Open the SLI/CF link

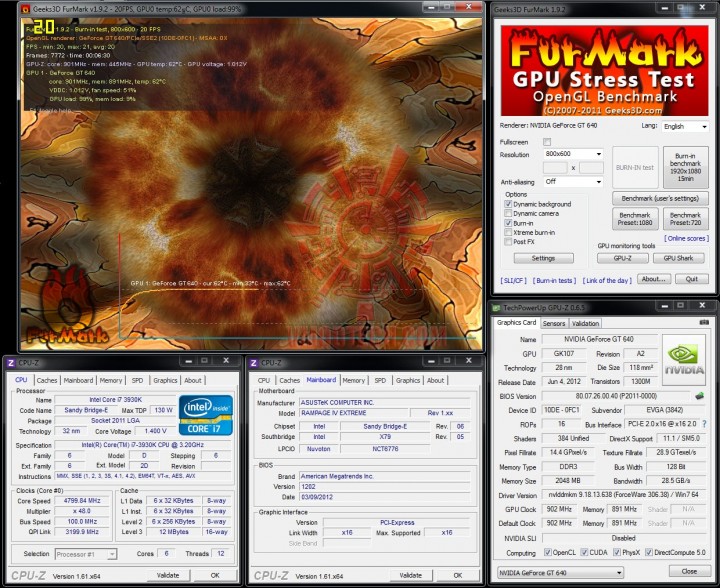coord(513,280)
